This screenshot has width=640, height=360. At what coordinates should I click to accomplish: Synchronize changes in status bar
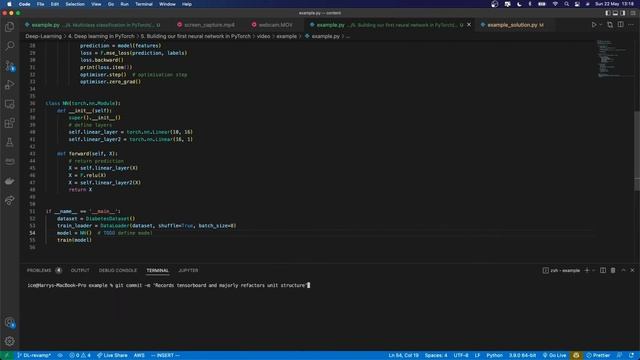pos(60,356)
